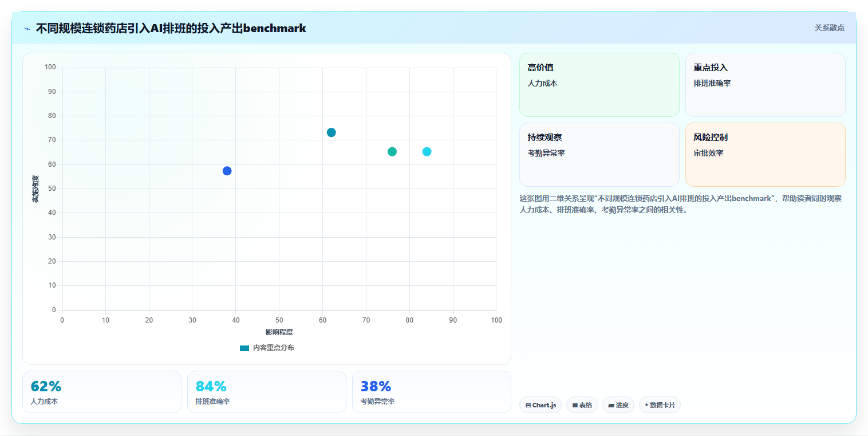The image size is (868, 436).
Task: Select the 数据卡片 tag
Action: point(660,405)
